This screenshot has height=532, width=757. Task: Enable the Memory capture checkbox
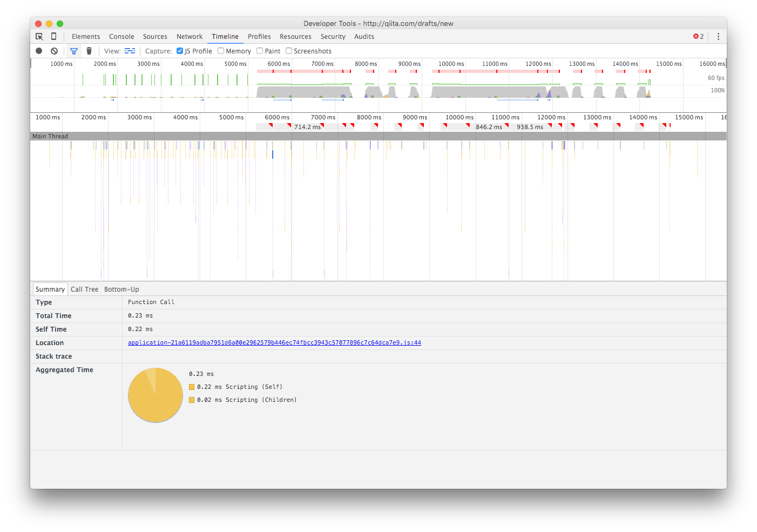click(220, 51)
